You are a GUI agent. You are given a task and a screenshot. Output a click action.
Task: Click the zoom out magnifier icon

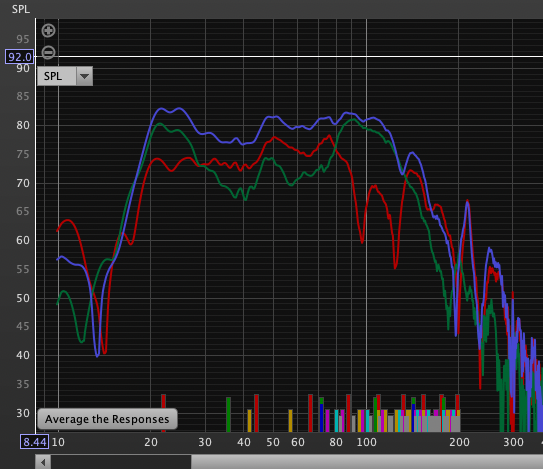(x=48, y=53)
